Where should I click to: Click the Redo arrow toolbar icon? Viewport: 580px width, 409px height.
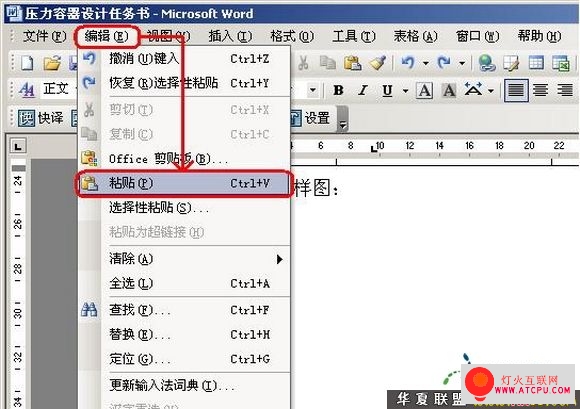444,63
